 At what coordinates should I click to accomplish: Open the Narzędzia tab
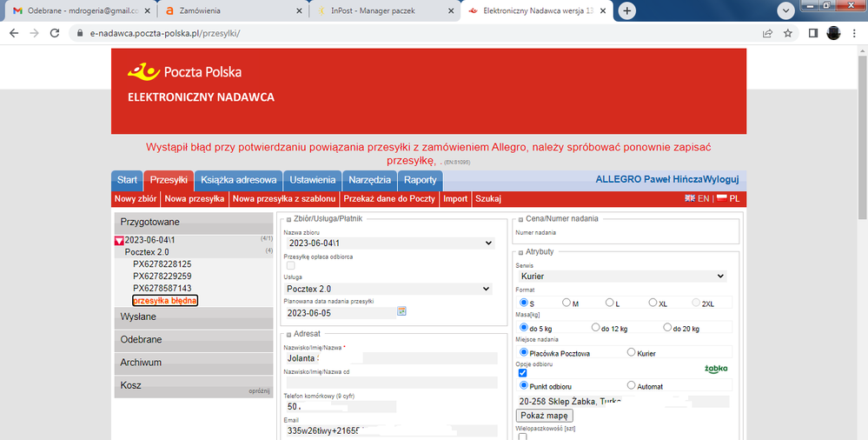tap(370, 180)
